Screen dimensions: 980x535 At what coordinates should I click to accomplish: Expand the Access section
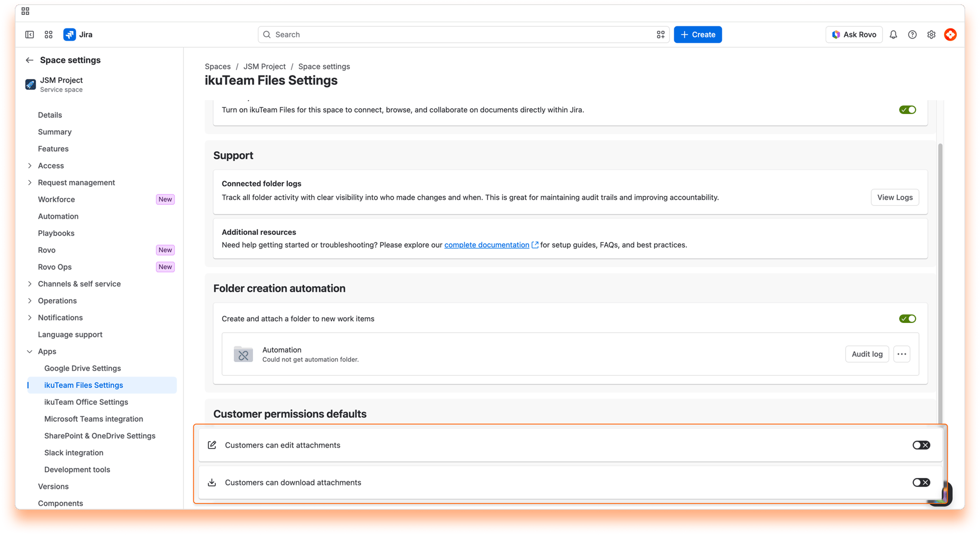30,166
